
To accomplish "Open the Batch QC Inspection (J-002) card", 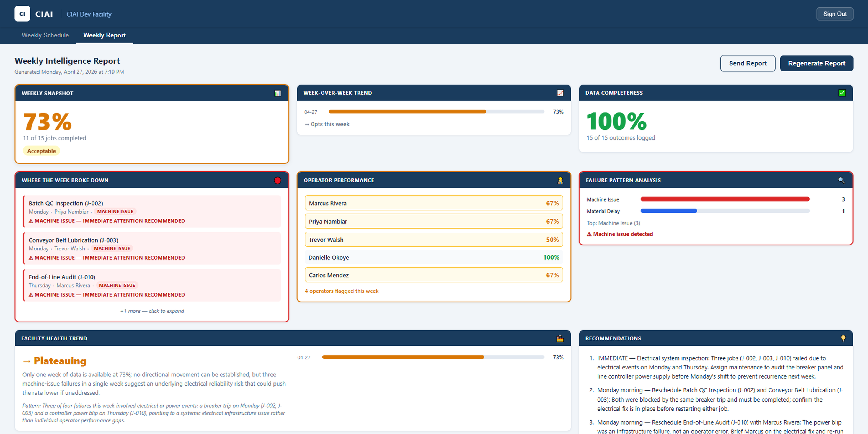I will click(152, 212).
